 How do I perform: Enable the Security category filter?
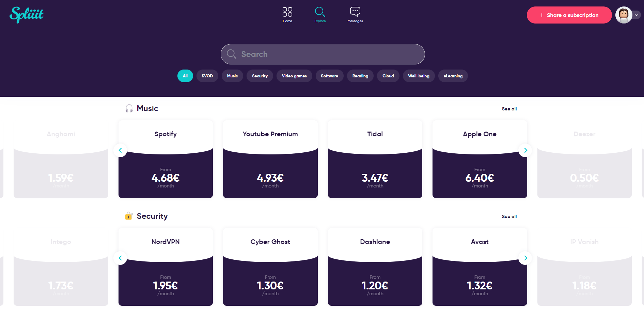pyautogui.click(x=260, y=76)
